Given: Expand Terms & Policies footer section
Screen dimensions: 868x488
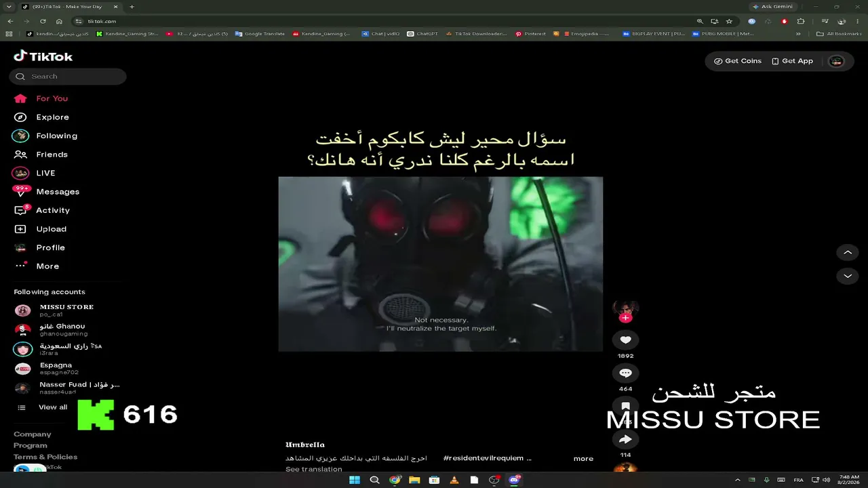Looking at the screenshot, I should [45, 457].
